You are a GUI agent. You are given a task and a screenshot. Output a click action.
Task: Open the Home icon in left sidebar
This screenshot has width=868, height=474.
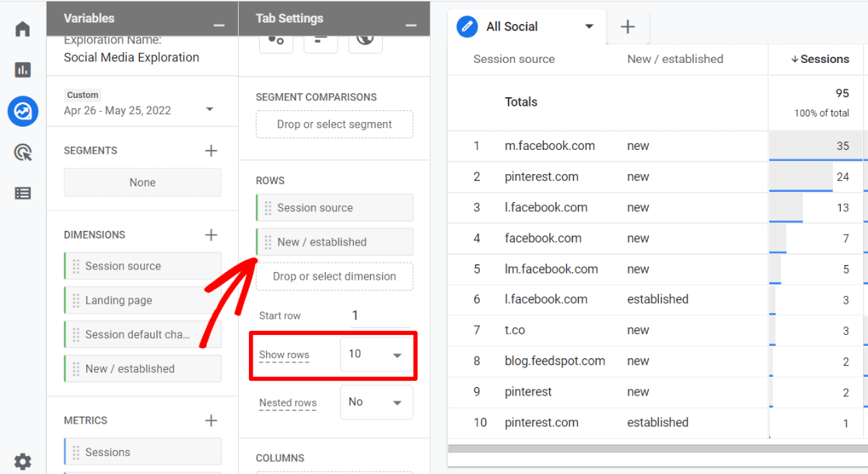[x=23, y=30]
